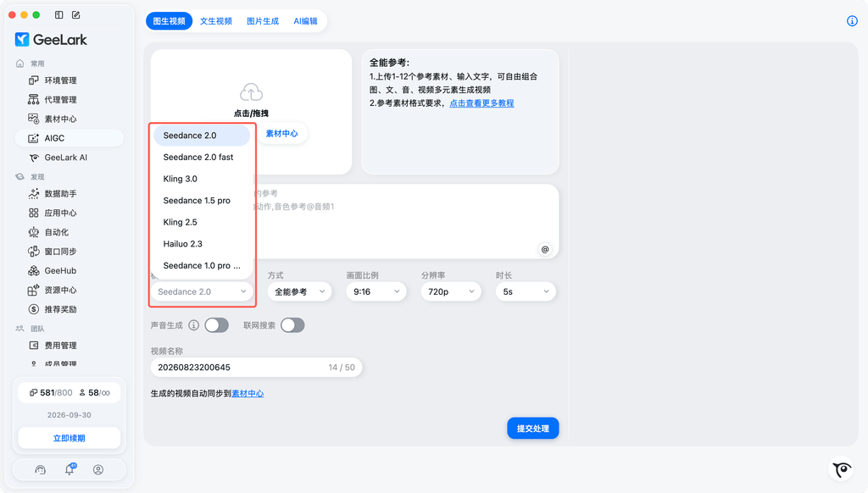Select Seedance 2.0 fast option
This screenshot has width=868, height=493.
202,158
